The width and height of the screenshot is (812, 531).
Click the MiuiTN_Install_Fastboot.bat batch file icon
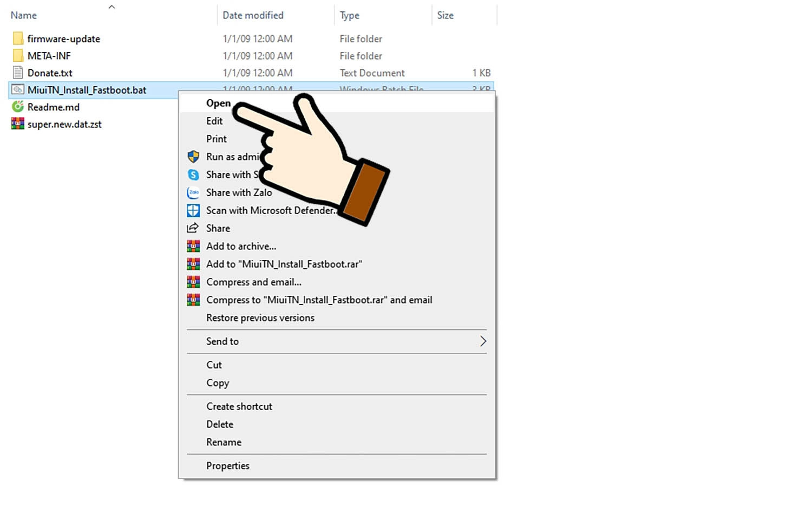(18, 89)
